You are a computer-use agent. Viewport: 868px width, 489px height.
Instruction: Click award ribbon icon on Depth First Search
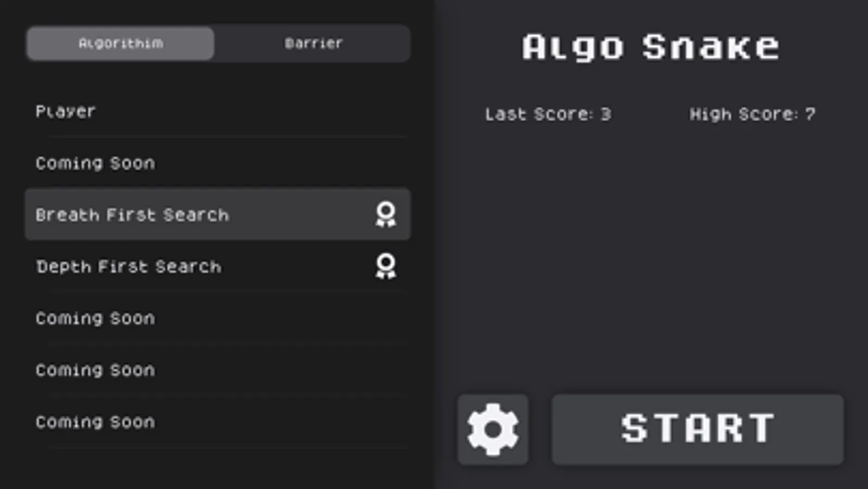click(386, 266)
